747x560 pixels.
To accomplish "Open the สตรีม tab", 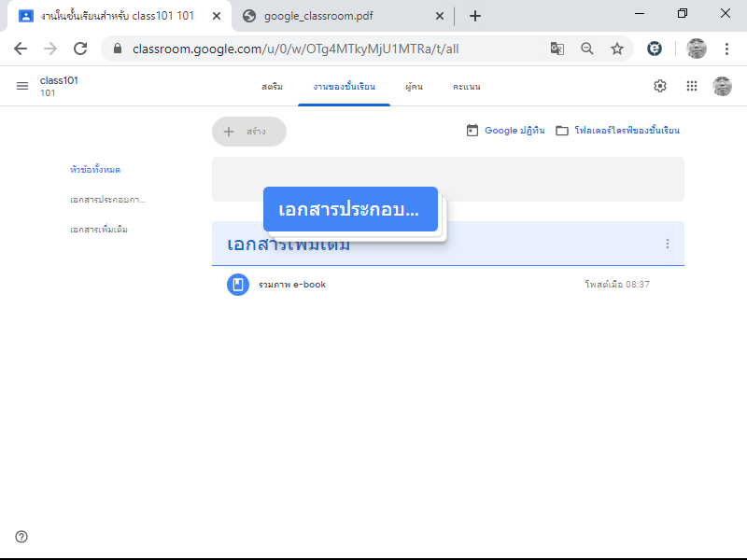I will [272, 87].
